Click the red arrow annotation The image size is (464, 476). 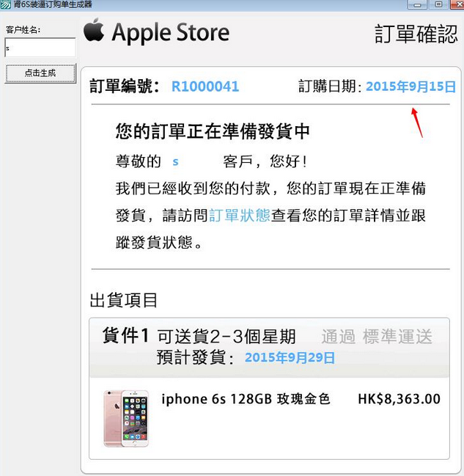click(417, 122)
